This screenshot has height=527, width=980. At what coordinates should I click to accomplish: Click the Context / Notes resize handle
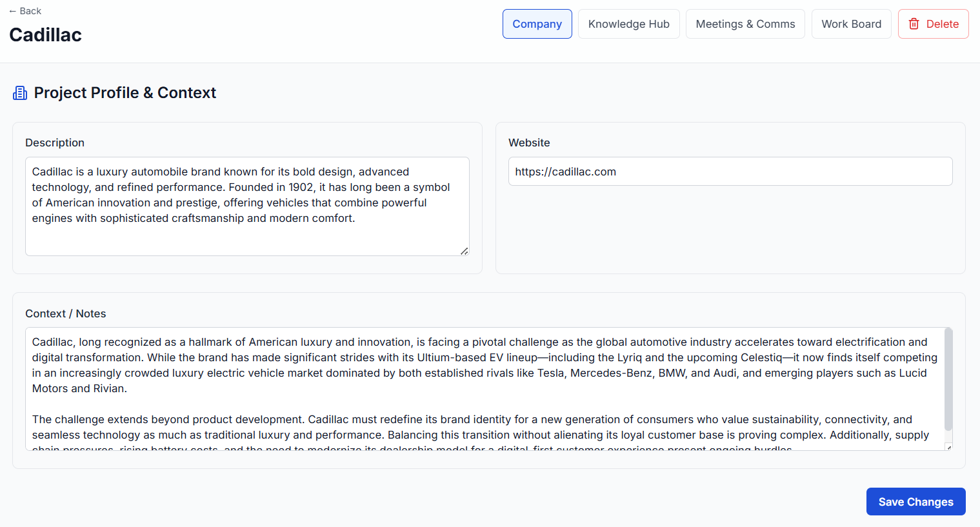948,447
